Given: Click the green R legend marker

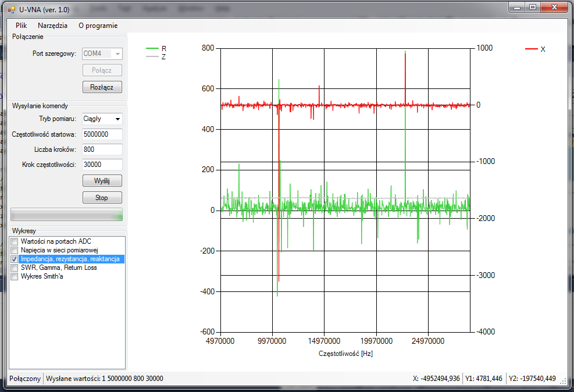Looking at the screenshot, I should tap(152, 49).
